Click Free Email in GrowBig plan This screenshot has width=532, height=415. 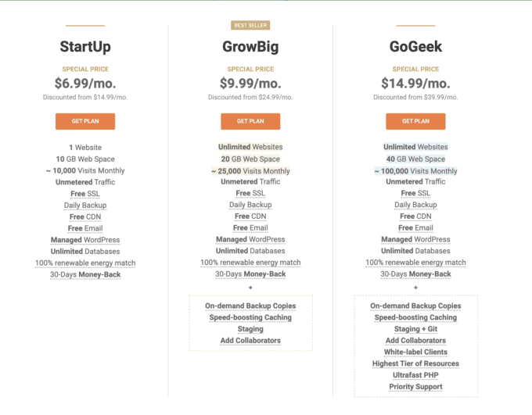click(x=250, y=228)
